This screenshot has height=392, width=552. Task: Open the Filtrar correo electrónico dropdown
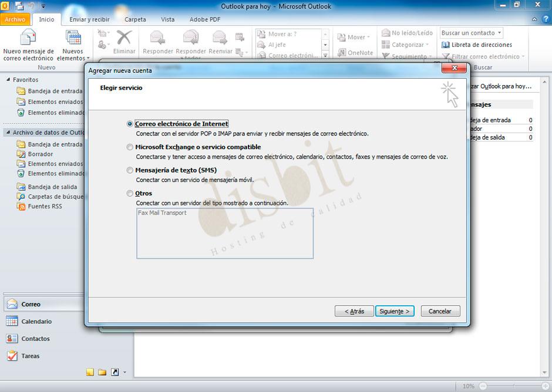pyautogui.click(x=483, y=56)
